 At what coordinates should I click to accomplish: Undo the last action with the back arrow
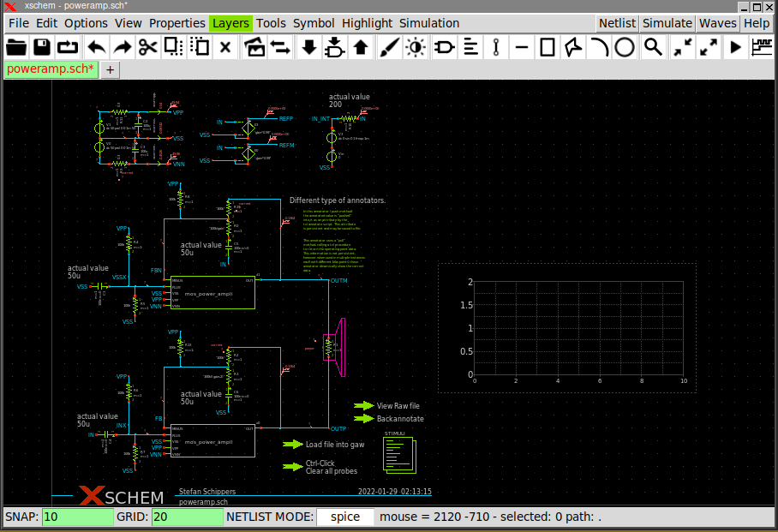click(x=96, y=47)
